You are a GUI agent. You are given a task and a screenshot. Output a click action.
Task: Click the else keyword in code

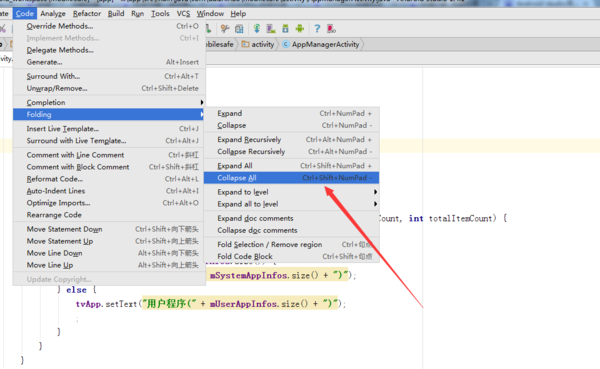tap(77, 290)
